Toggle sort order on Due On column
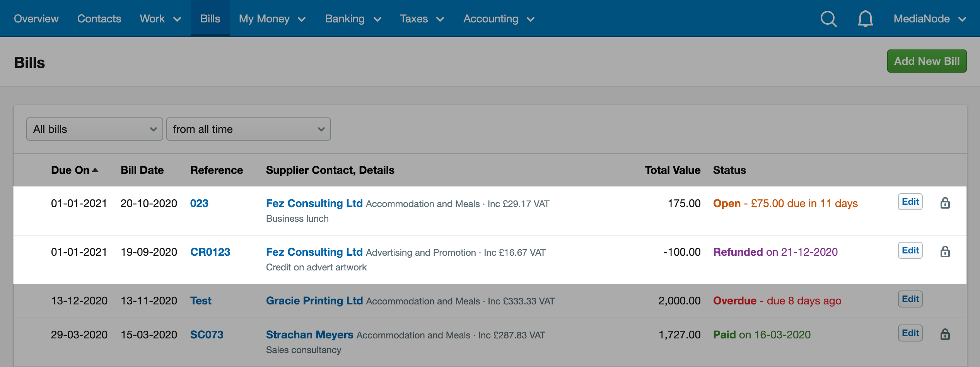 (x=75, y=170)
